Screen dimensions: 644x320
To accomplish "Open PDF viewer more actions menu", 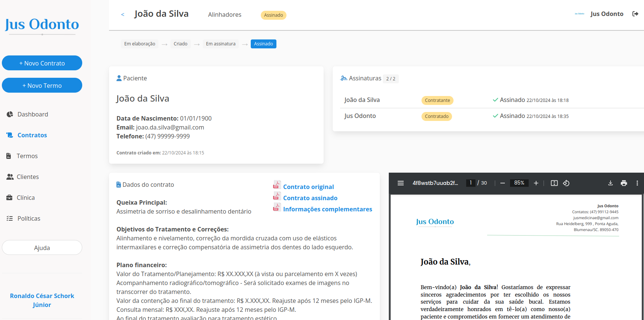I will [637, 183].
